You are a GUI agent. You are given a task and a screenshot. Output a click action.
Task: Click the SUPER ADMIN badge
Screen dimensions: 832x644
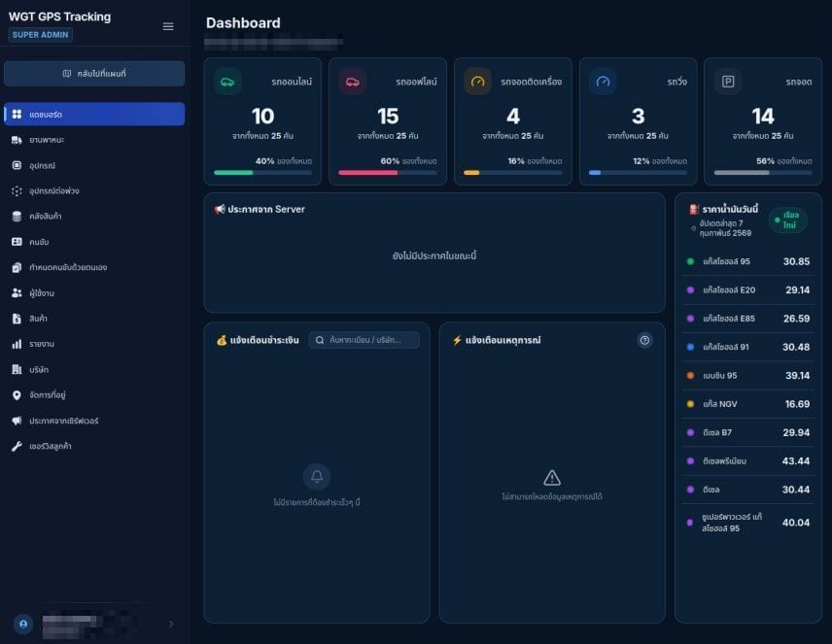tap(40, 34)
